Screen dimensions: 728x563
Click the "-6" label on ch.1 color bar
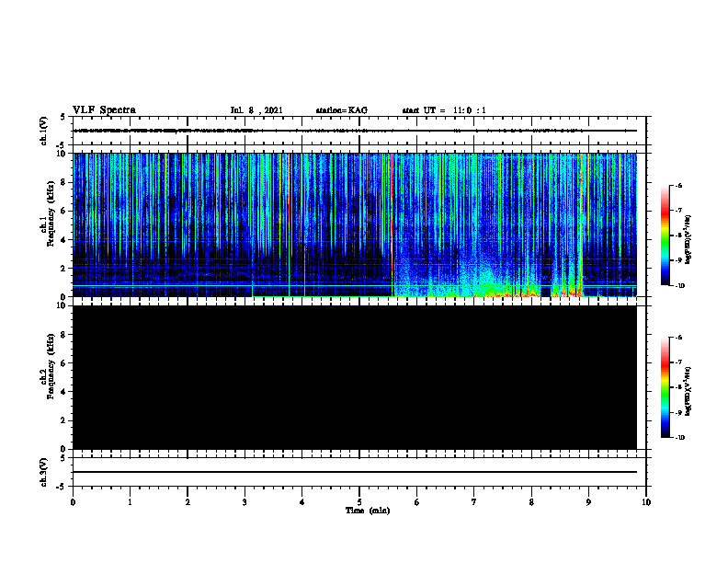(678, 185)
